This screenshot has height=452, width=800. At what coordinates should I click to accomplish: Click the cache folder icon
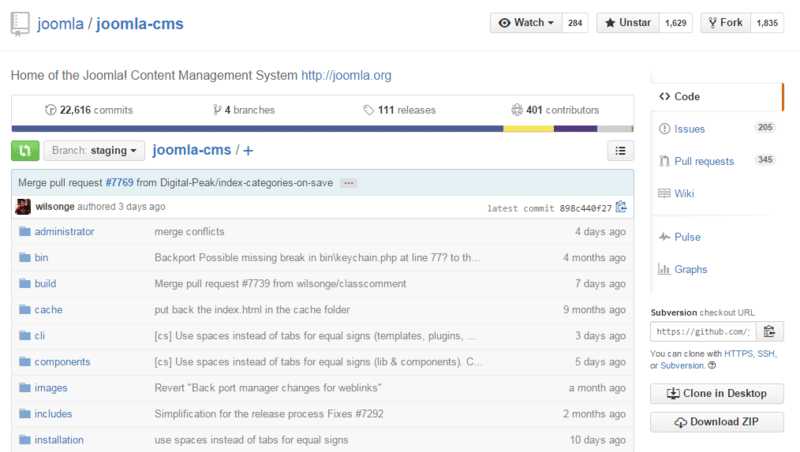24,310
